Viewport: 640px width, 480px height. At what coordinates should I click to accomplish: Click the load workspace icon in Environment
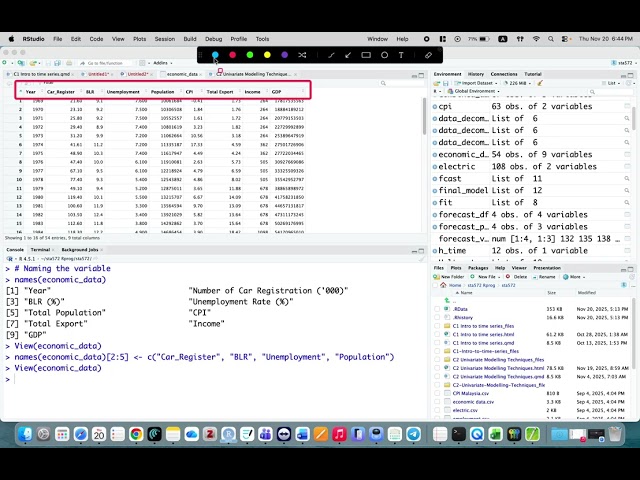(x=436, y=83)
